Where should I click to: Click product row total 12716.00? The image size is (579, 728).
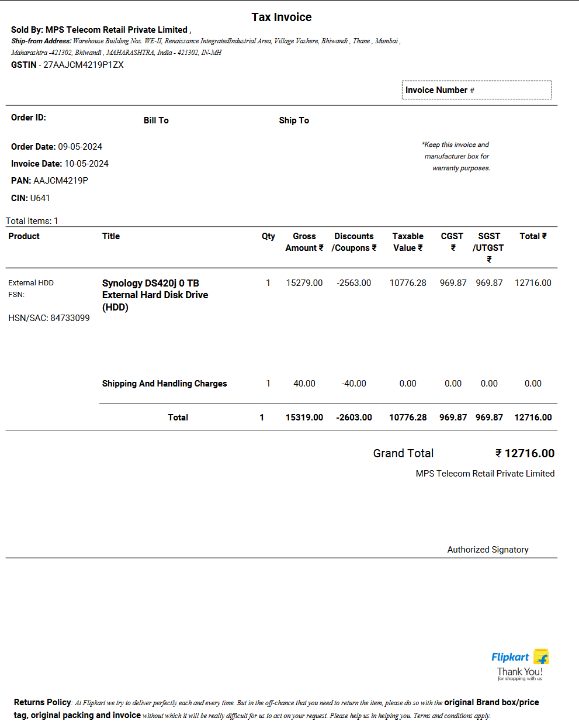(533, 283)
